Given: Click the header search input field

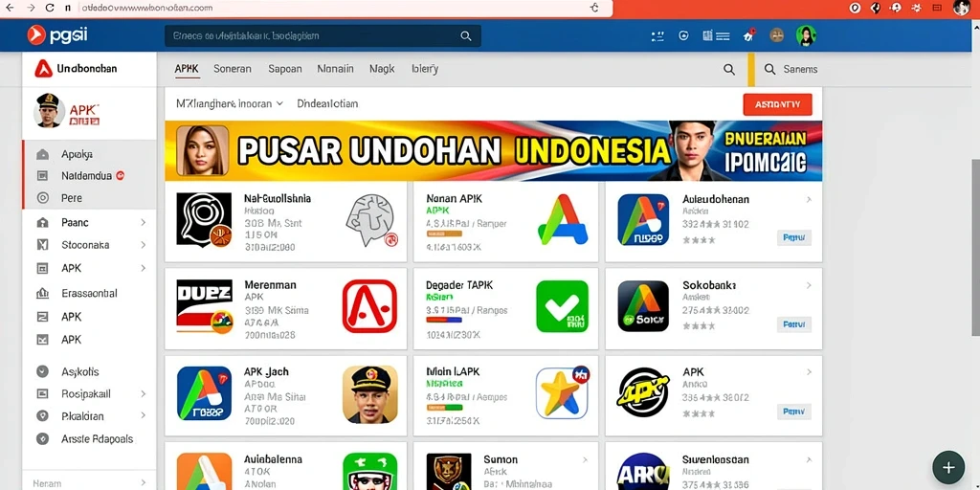Looking at the screenshot, I should (323, 36).
